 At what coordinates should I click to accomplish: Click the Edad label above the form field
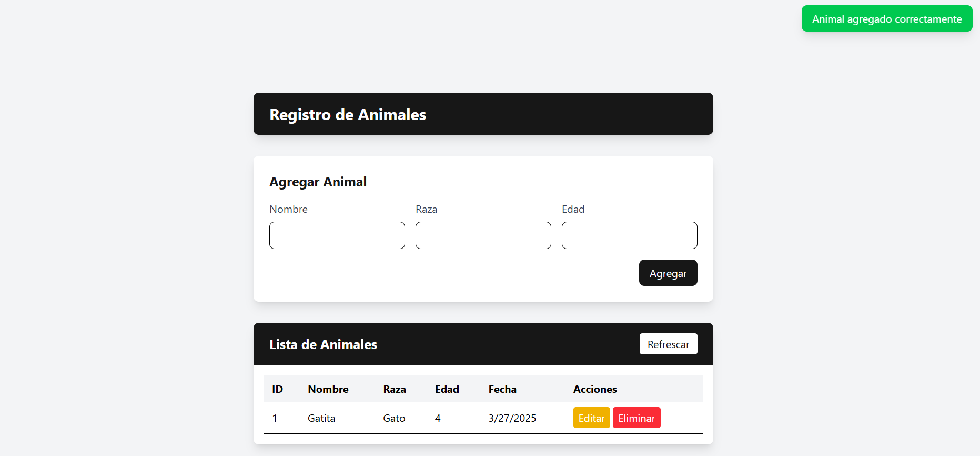(573, 209)
